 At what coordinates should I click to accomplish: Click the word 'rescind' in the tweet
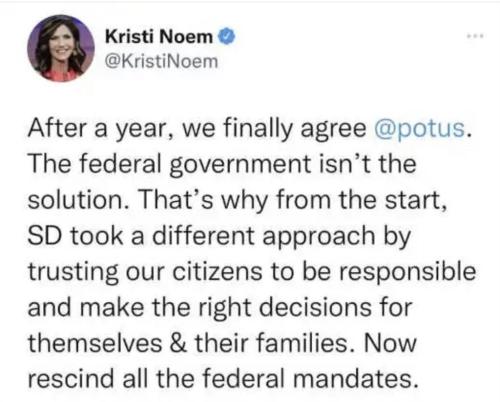coord(71,379)
